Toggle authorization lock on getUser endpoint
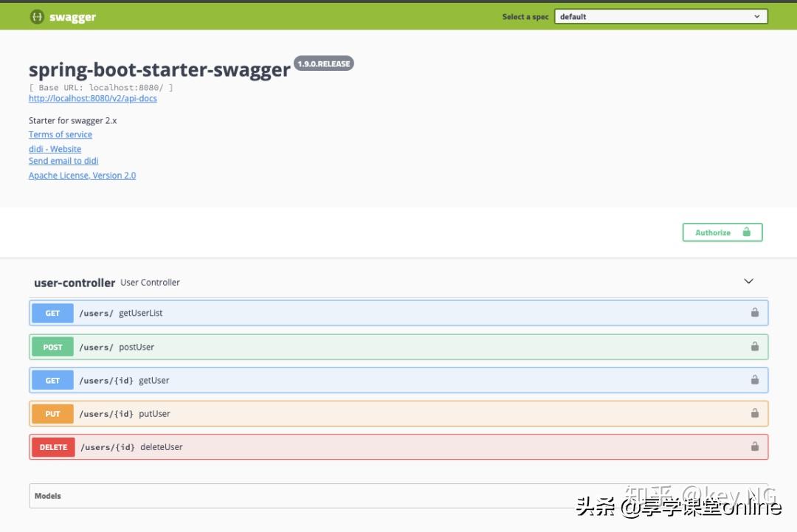797x532 pixels. 754,380
